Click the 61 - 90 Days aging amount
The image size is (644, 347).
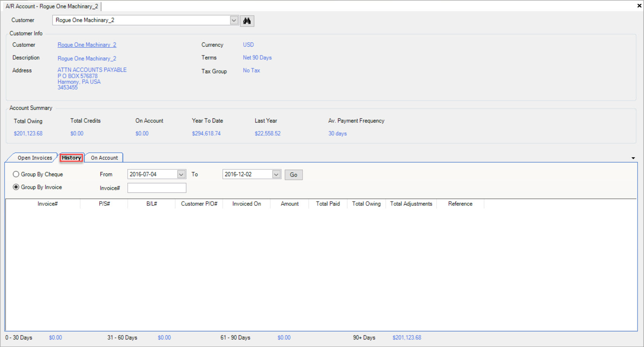point(284,338)
